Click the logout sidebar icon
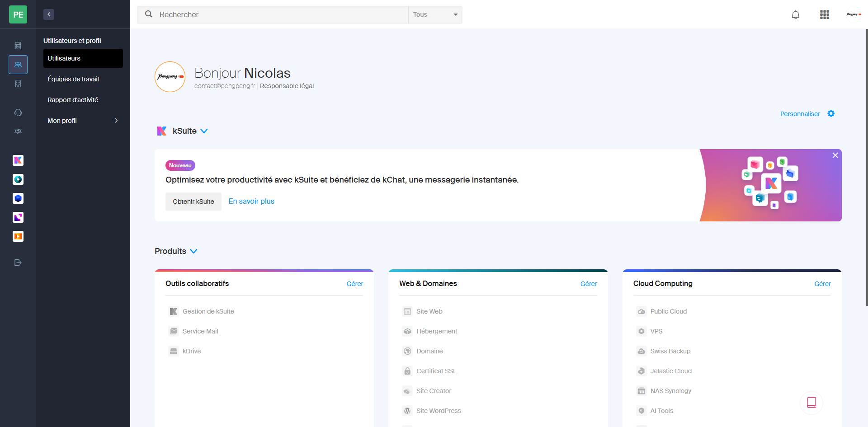Screen dimensions: 868x427 (18, 263)
